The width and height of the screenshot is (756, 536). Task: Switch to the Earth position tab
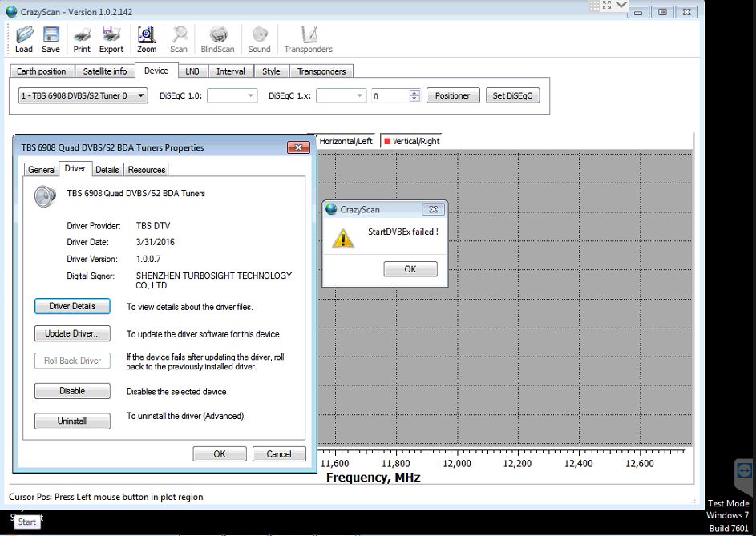point(42,71)
